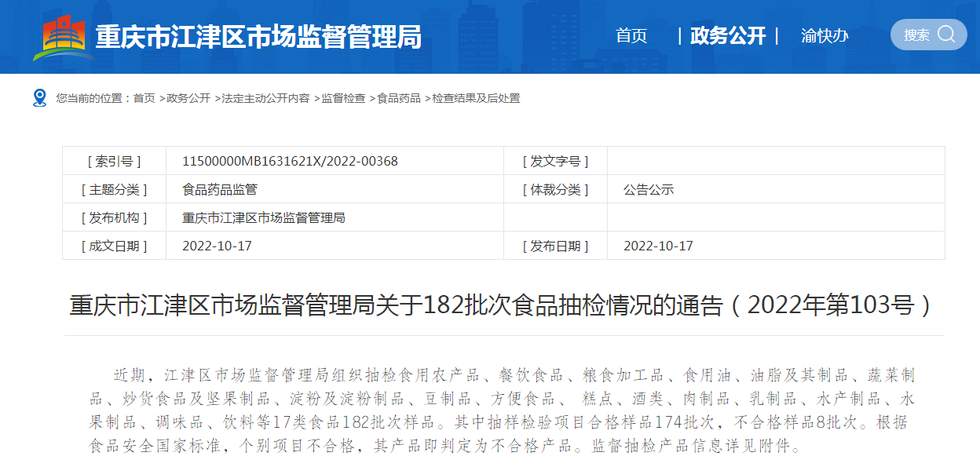Click 2022-10-17 next to 成文日期

coord(217,246)
